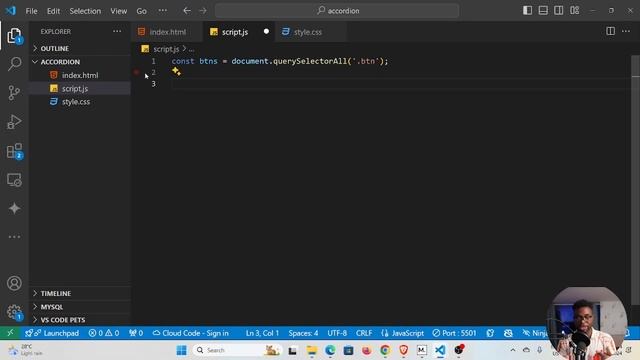Click the accordion command center search box
Image resolution: width=640 pixels, height=360 pixels.
[337, 11]
